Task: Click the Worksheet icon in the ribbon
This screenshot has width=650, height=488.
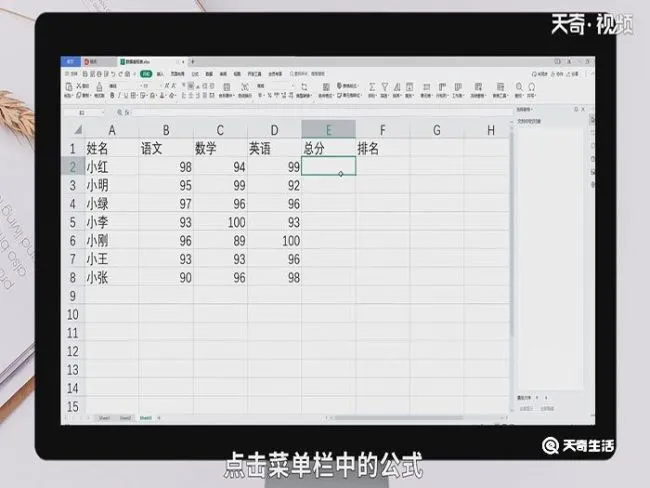Action: click(458, 87)
